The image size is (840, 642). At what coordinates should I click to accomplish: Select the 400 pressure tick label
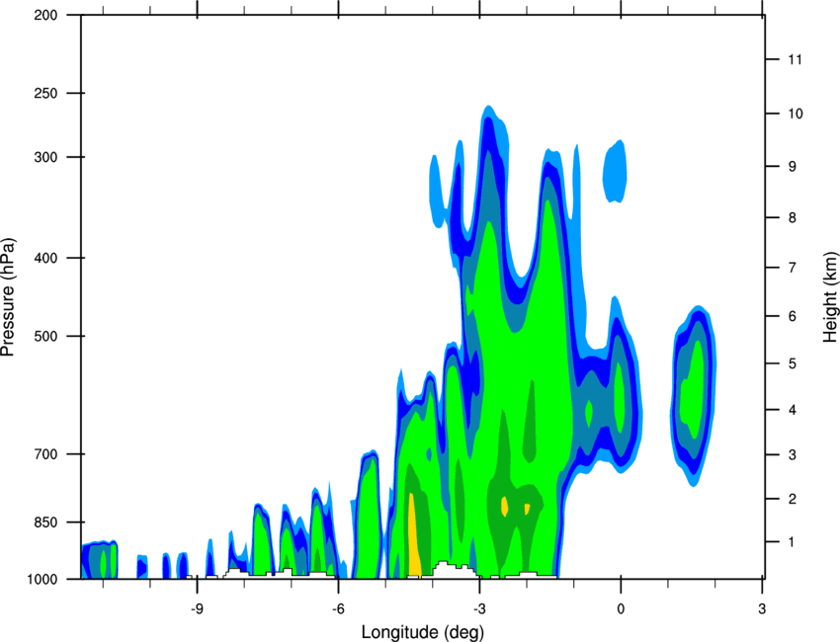pos(45,258)
